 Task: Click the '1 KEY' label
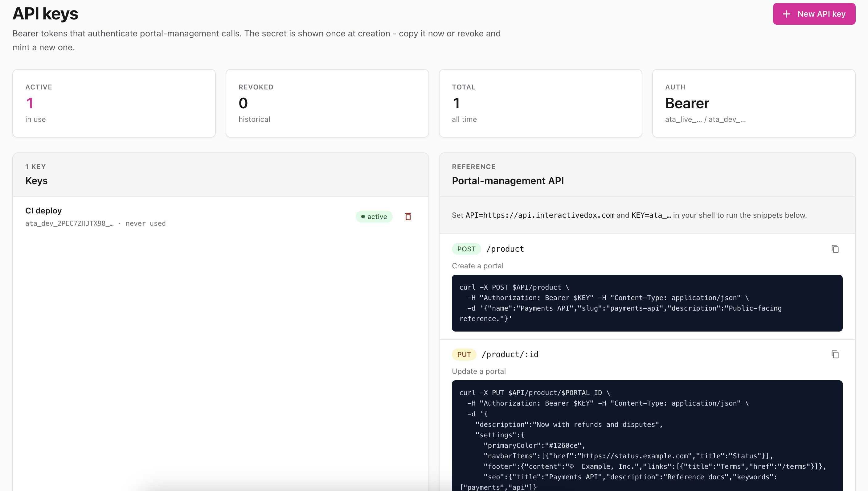[35, 167]
